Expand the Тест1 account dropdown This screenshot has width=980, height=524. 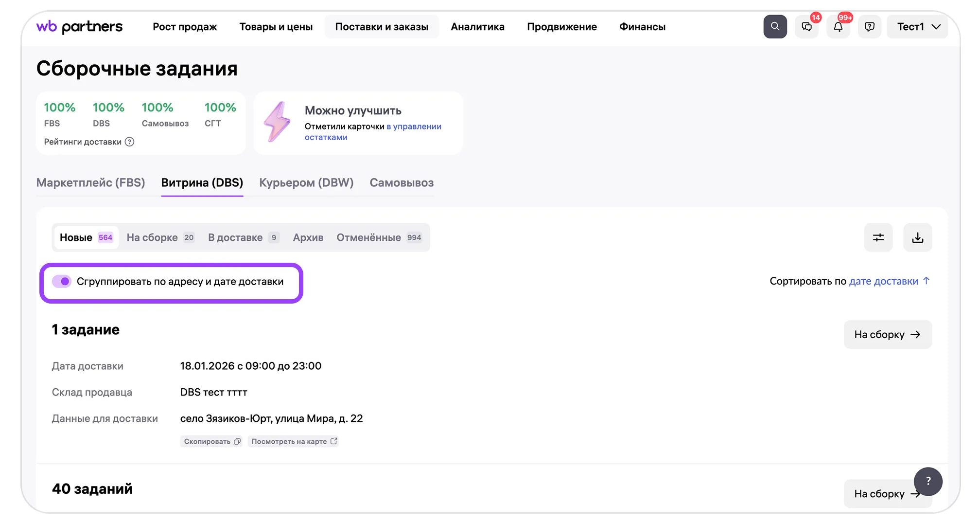(917, 27)
